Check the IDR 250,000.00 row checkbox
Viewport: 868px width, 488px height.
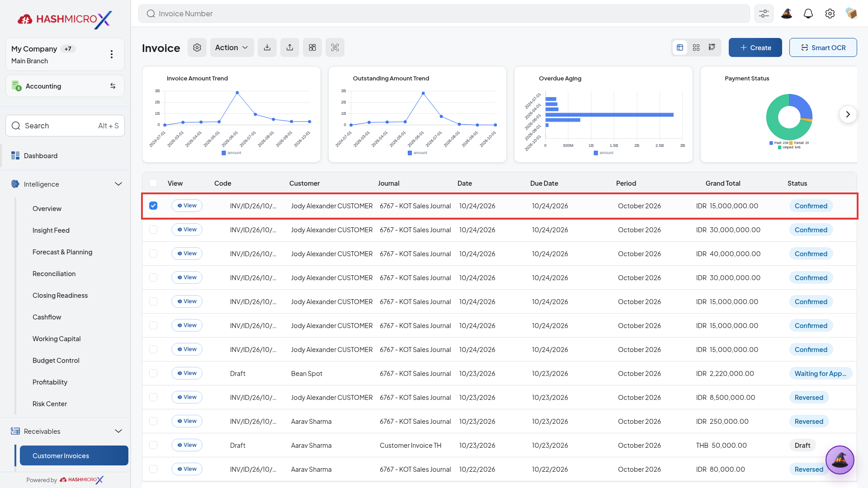coord(153,421)
